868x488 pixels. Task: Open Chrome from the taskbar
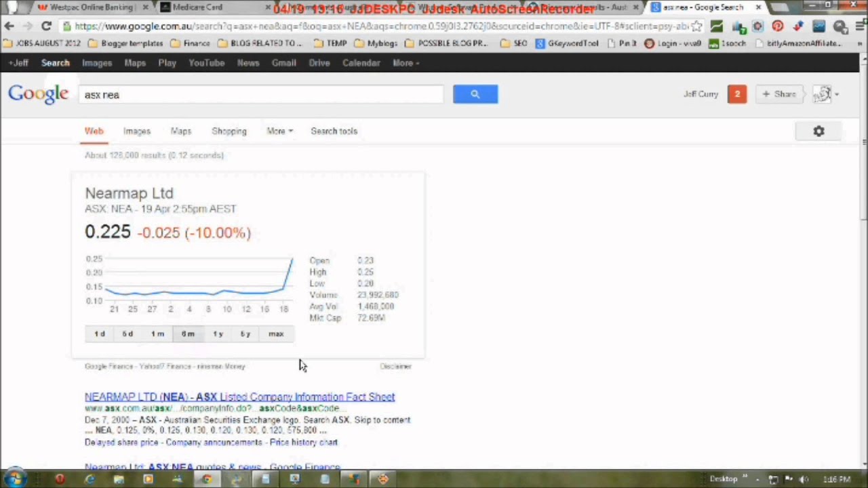pos(207,479)
